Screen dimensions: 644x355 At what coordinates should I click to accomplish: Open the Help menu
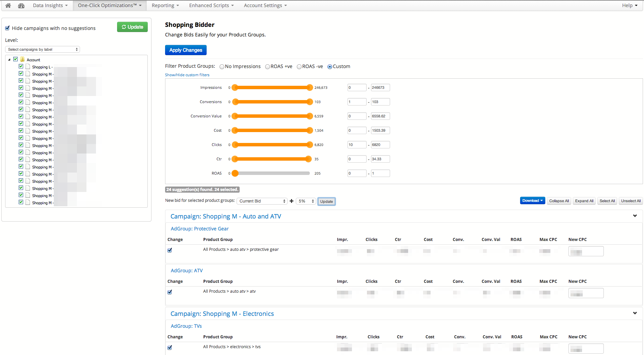coord(630,5)
